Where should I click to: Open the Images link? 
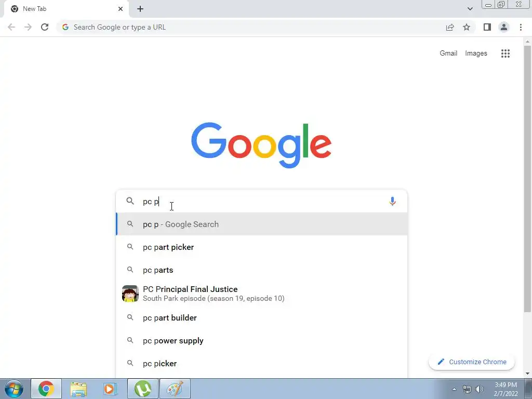point(476,54)
